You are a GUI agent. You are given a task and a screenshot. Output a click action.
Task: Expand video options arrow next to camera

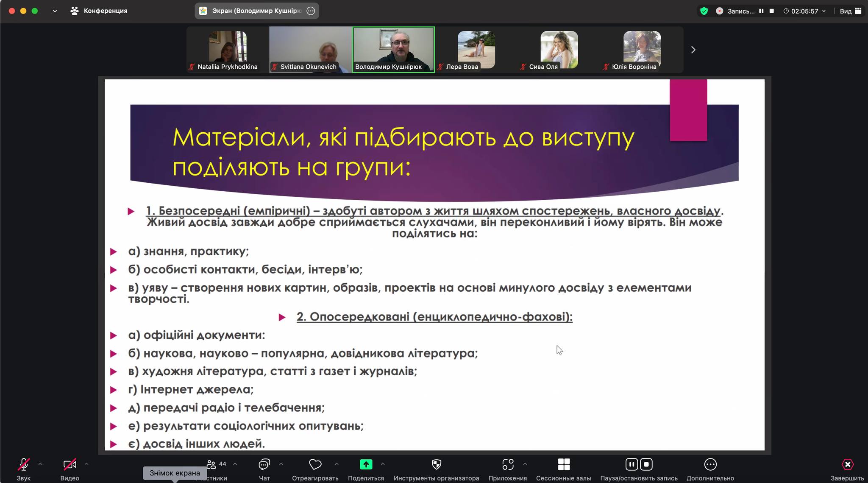(x=86, y=464)
